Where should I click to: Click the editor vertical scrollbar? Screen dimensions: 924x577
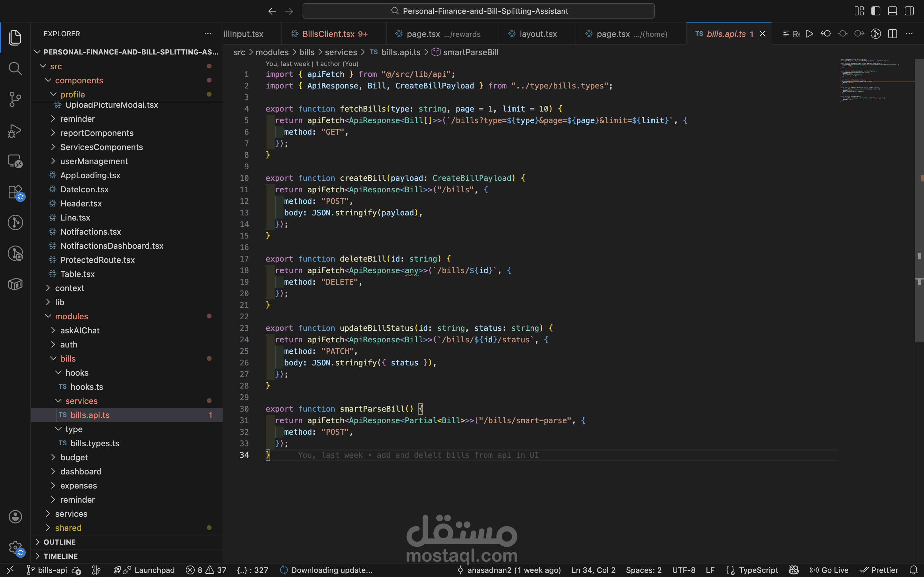pos(919,198)
